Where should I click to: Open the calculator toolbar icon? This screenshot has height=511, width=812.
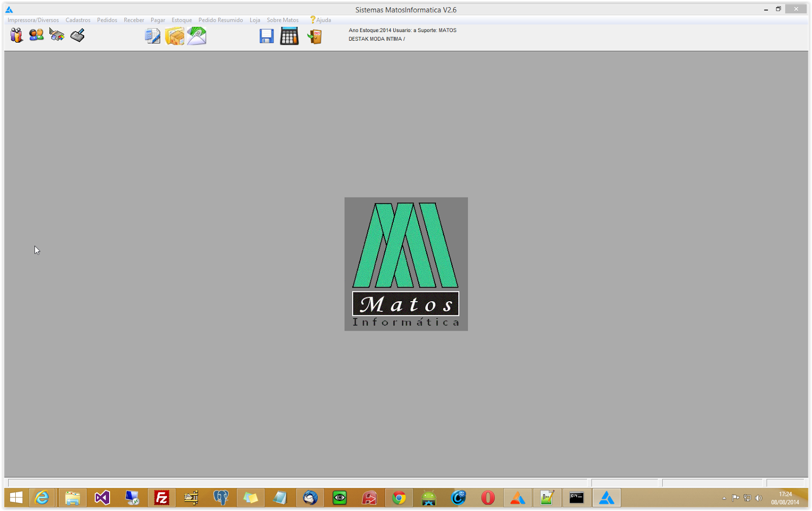click(289, 36)
